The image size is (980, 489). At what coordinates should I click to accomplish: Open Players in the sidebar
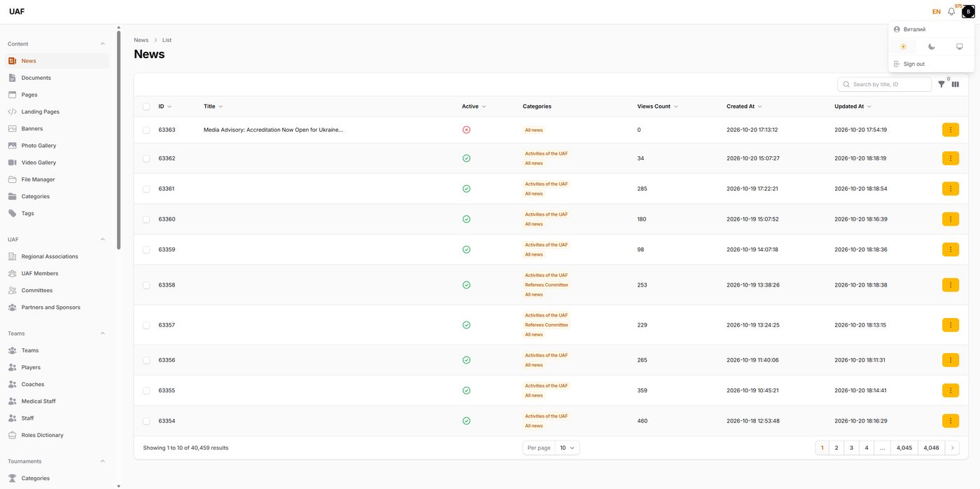pos(57,367)
